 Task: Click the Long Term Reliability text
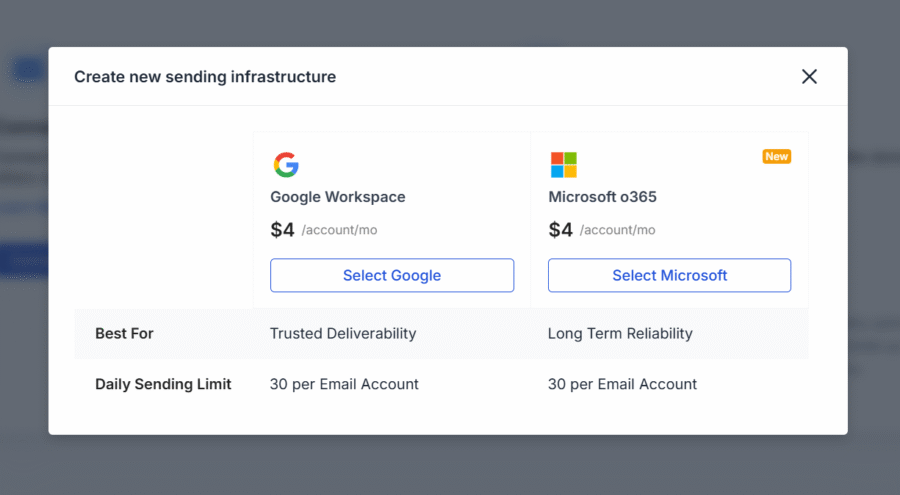tap(619, 333)
